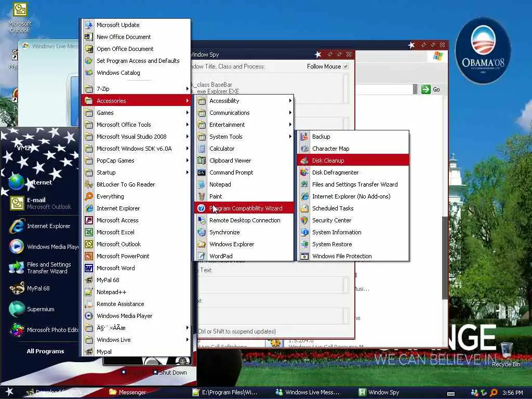532x399 pixels.
Task: Open Notepad++ in programs list
Action: pyautogui.click(x=137, y=292)
